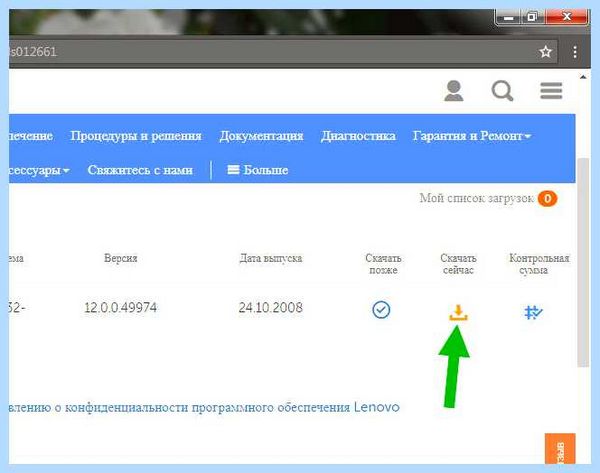
Task: Click the Версия column header
Action: (x=121, y=258)
